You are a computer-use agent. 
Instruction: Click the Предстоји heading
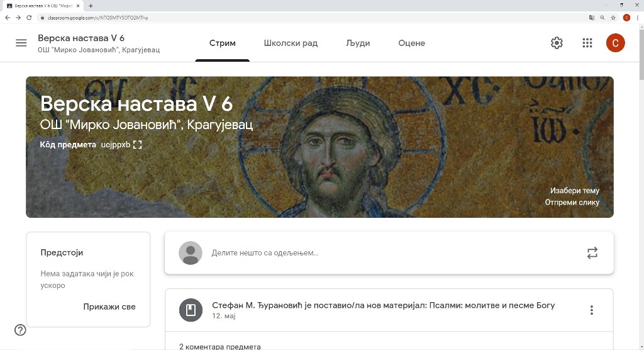62,252
